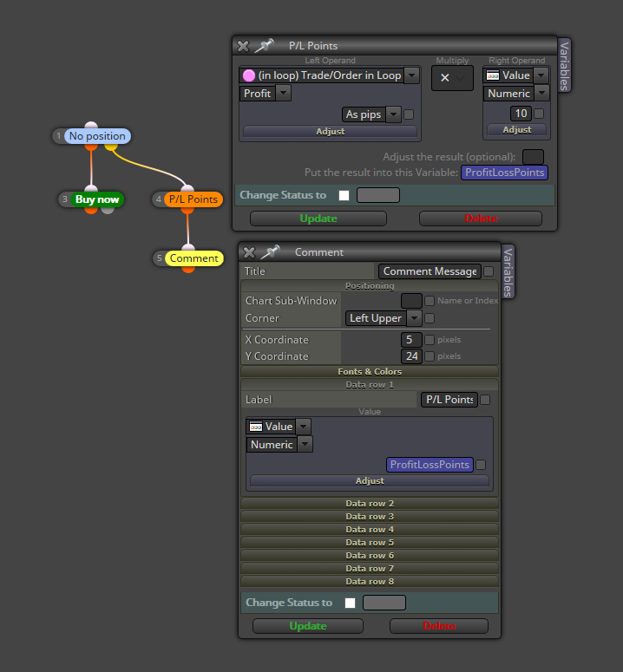The height and width of the screenshot is (672, 623).
Task: Click Adjust under Right Operand
Action: point(516,130)
